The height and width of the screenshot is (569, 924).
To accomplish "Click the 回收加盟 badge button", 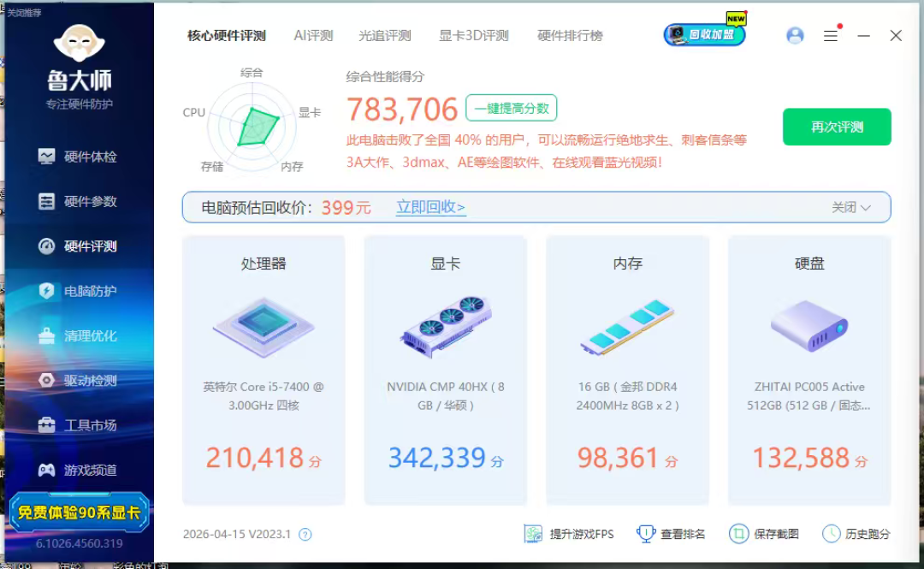I will coord(705,34).
